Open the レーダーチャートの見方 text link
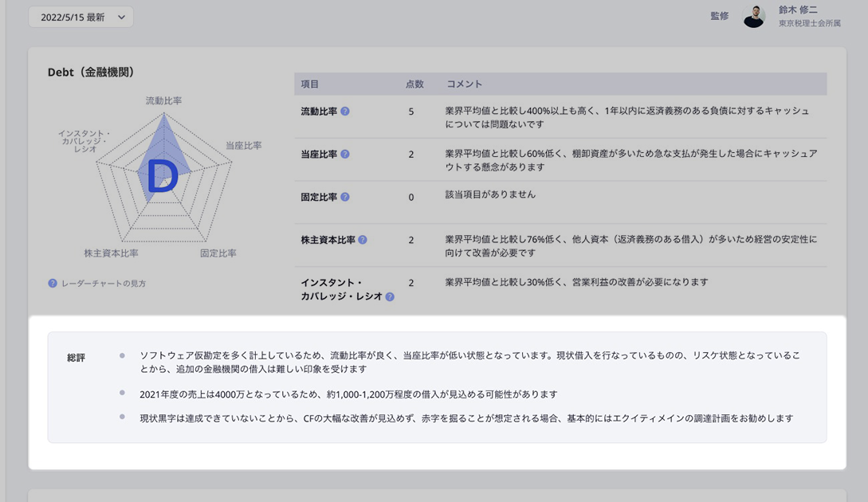The width and height of the screenshot is (868, 502). 104,284
